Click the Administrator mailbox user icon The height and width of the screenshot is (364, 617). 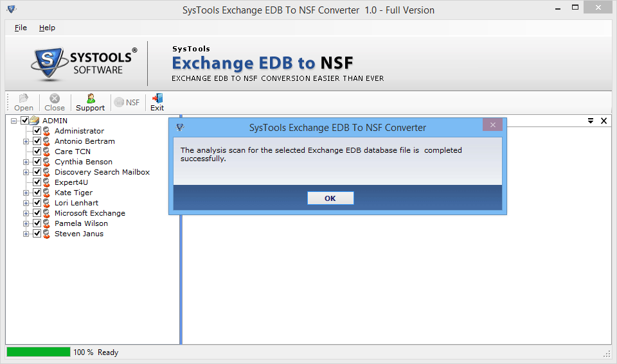pos(46,131)
